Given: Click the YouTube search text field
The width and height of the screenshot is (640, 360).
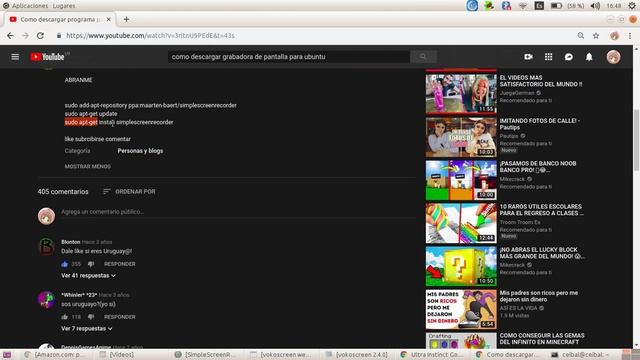Looking at the screenshot, I should [x=289, y=57].
